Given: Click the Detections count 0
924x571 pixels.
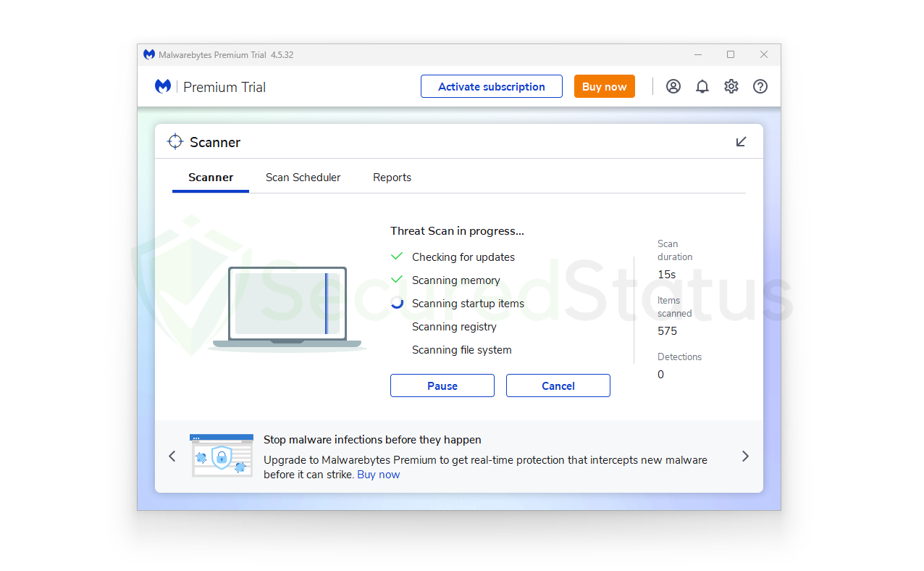Looking at the screenshot, I should (660, 375).
